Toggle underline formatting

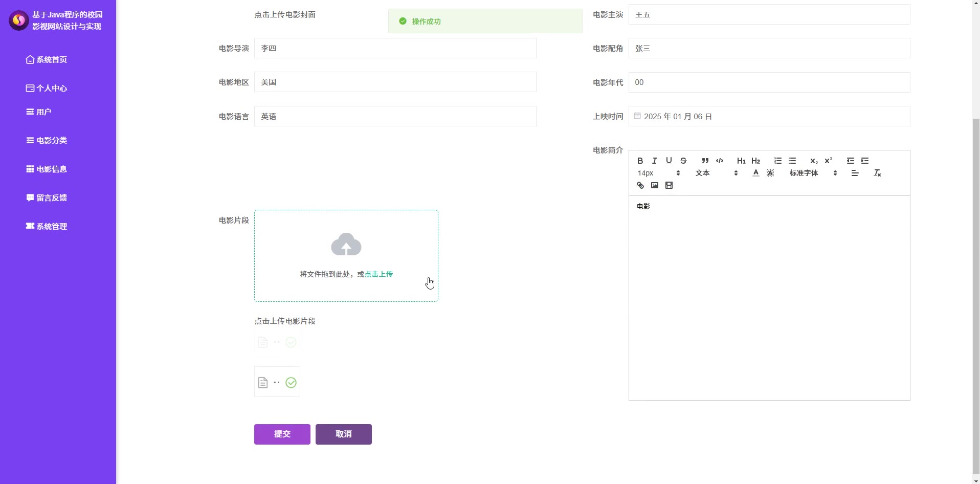click(669, 161)
